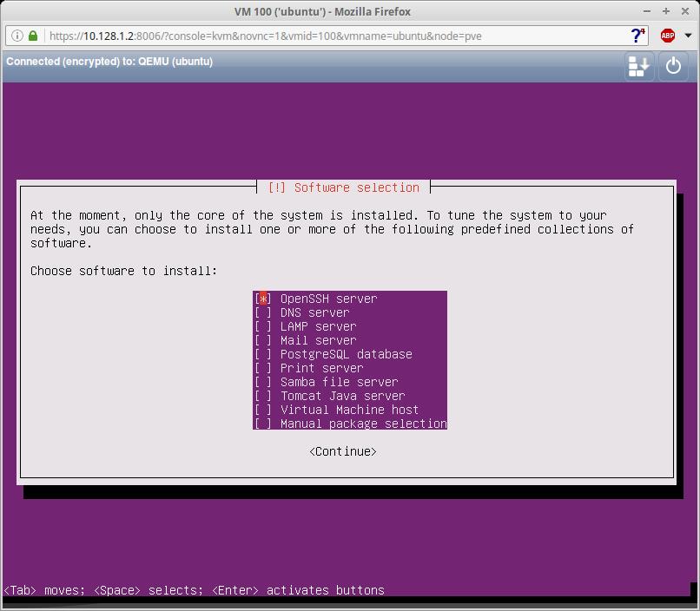The image size is (700, 611).
Task: Open the Firefox hamburger menu
Action: pos(689,36)
